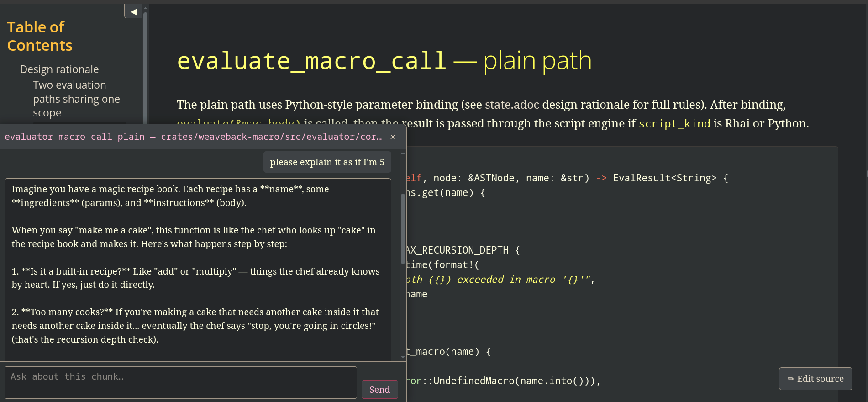Click 'script_kind' inline code text
Image resolution: width=868 pixels, height=402 pixels.
pos(674,124)
